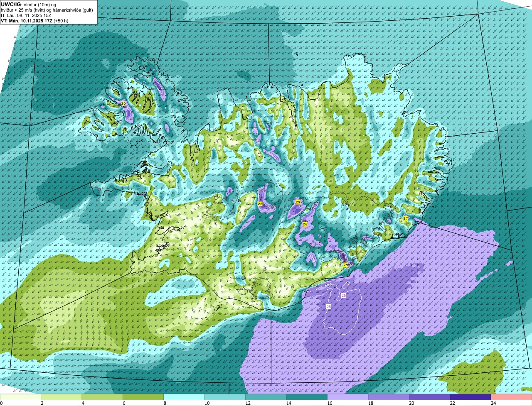Click the yellow '26' gust label

tap(305, 224)
